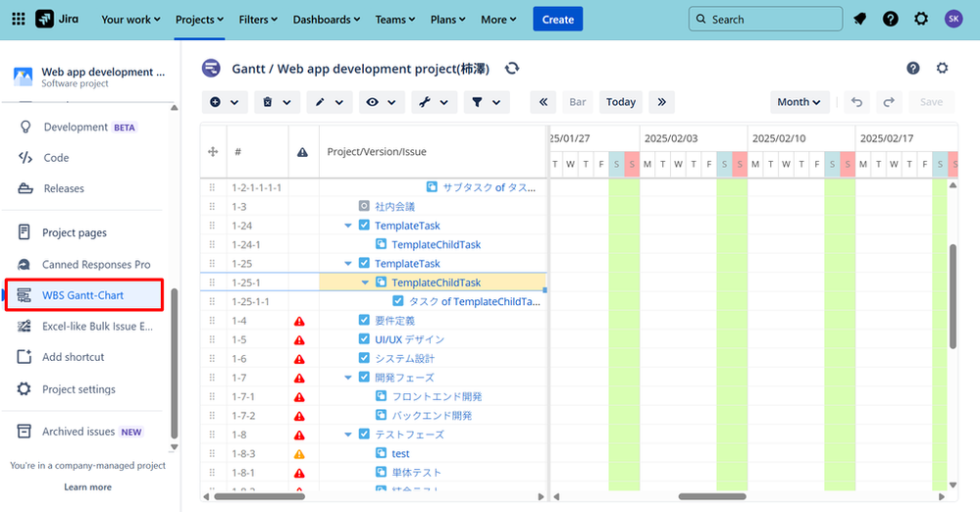The height and width of the screenshot is (512, 980).
Task: Click the Gantt vertical scrollbar thumb
Action: point(953,296)
